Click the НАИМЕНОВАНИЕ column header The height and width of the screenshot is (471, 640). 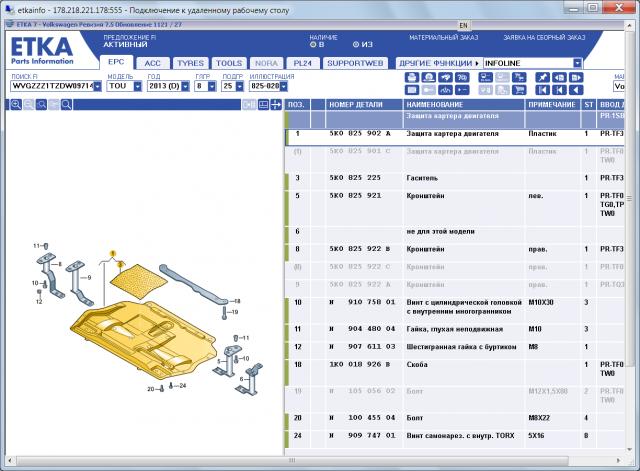coord(464,104)
